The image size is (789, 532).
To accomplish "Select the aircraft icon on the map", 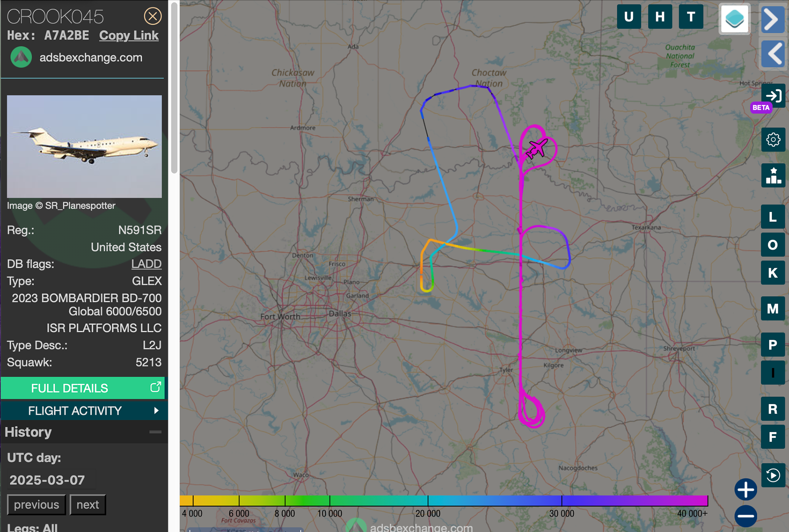I will (537, 148).
